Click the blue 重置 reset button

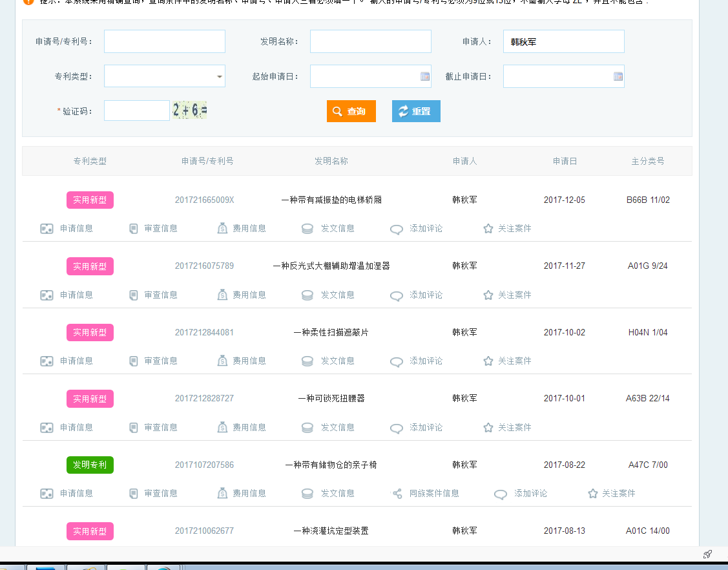tap(415, 111)
